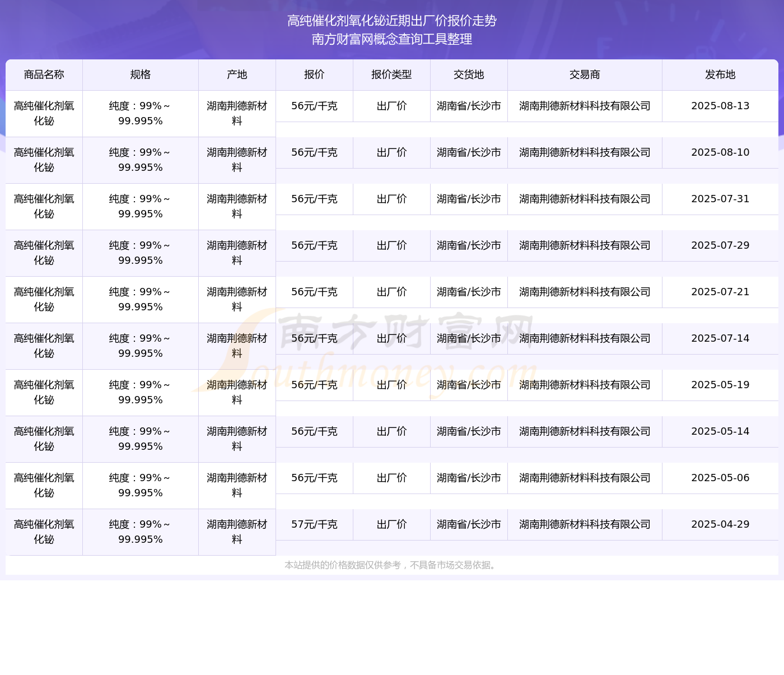Select the date 2025-05-06 cell

720,478
